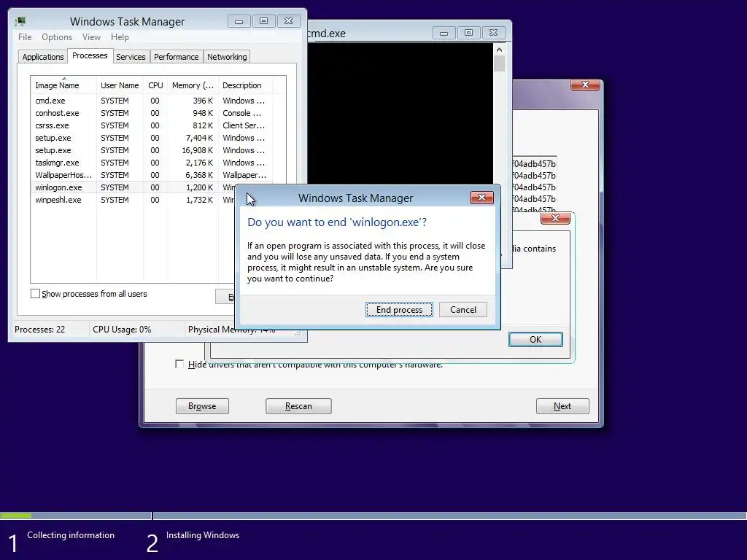This screenshot has height=560, width=747.
Task: Click the Task Manager title bar icon
Action: pos(20,21)
